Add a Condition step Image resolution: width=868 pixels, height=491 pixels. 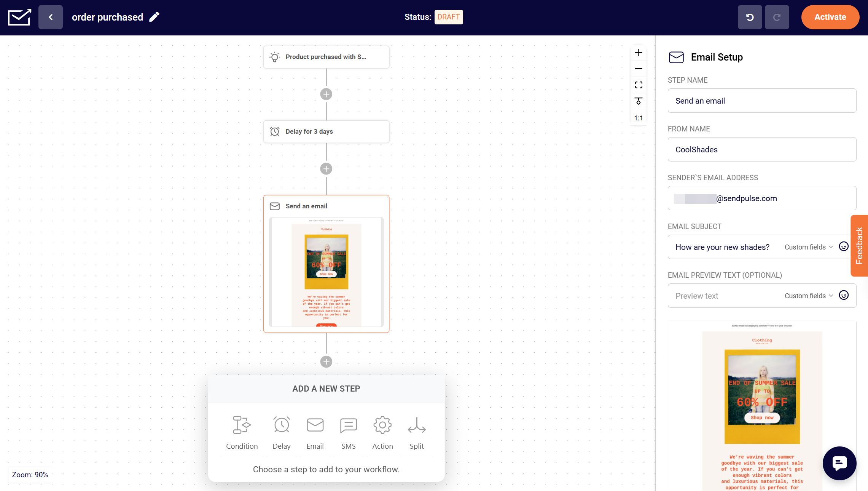pos(242,433)
